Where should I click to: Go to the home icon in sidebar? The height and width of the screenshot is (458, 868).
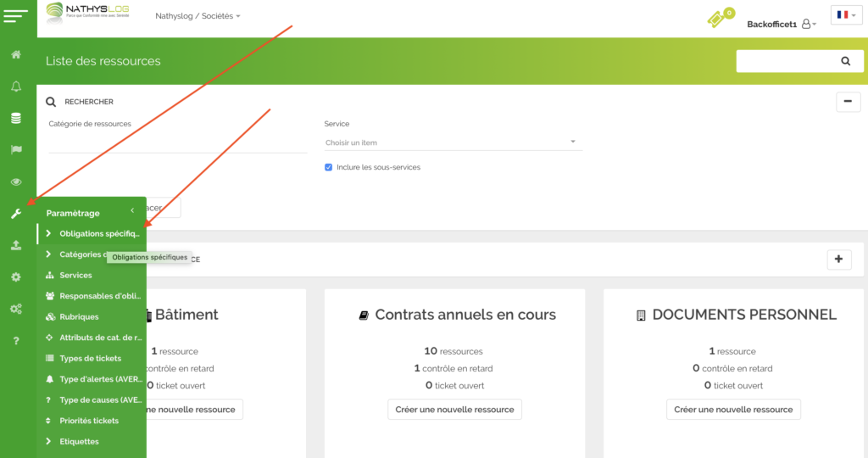click(x=16, y=55)
